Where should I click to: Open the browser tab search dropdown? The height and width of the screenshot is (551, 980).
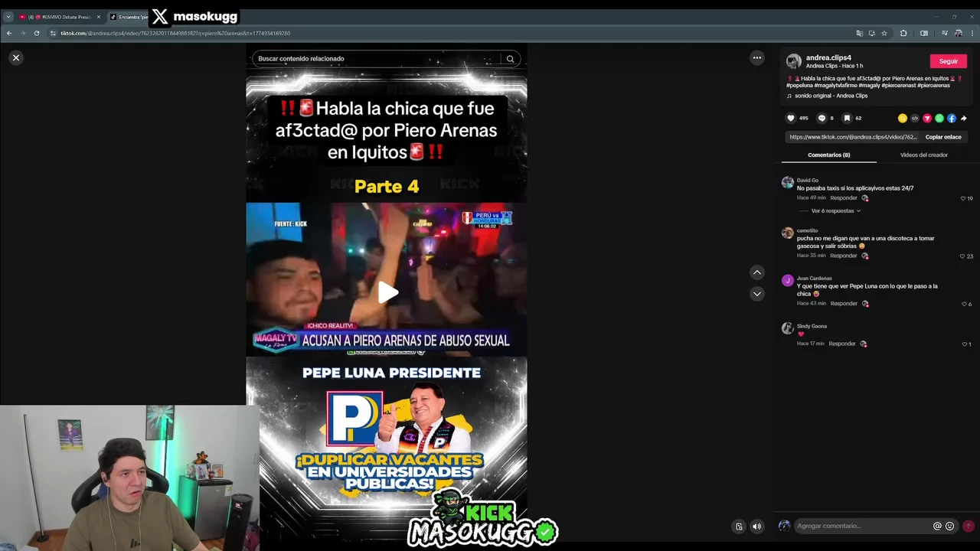(8, 17)
